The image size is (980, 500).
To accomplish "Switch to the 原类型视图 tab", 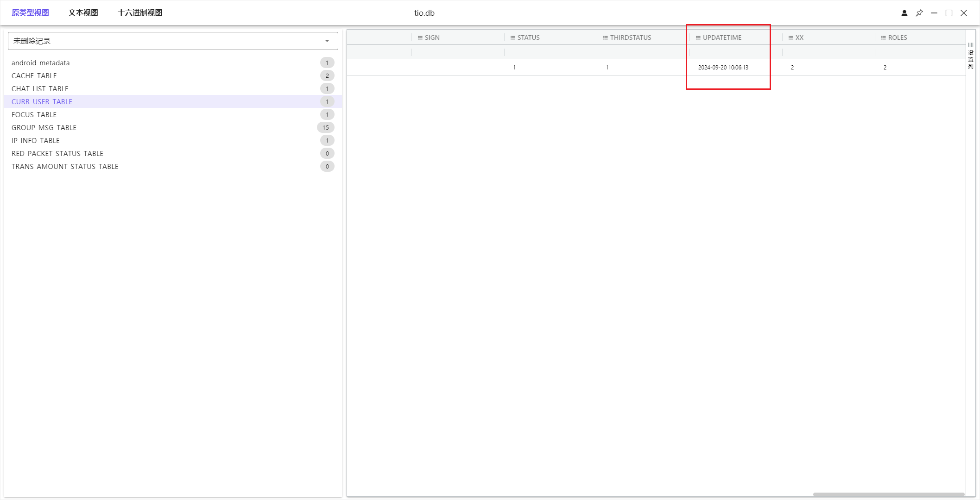I will (x=30, y=13).
